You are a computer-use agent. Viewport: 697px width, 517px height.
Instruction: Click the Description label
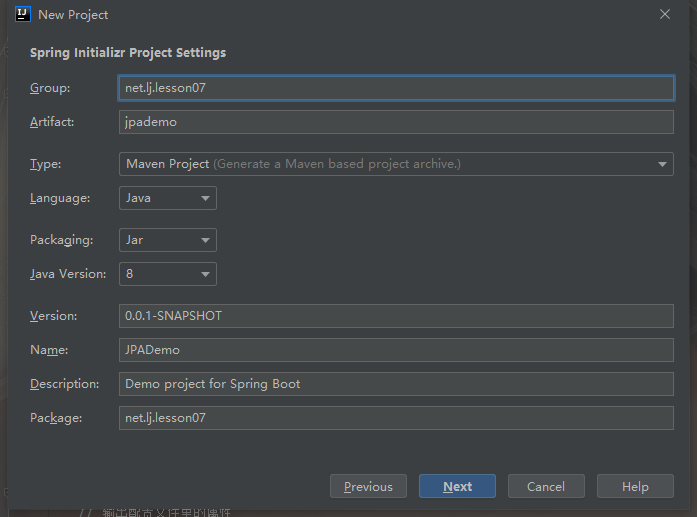pyautogui.click(x=64, y=384)
